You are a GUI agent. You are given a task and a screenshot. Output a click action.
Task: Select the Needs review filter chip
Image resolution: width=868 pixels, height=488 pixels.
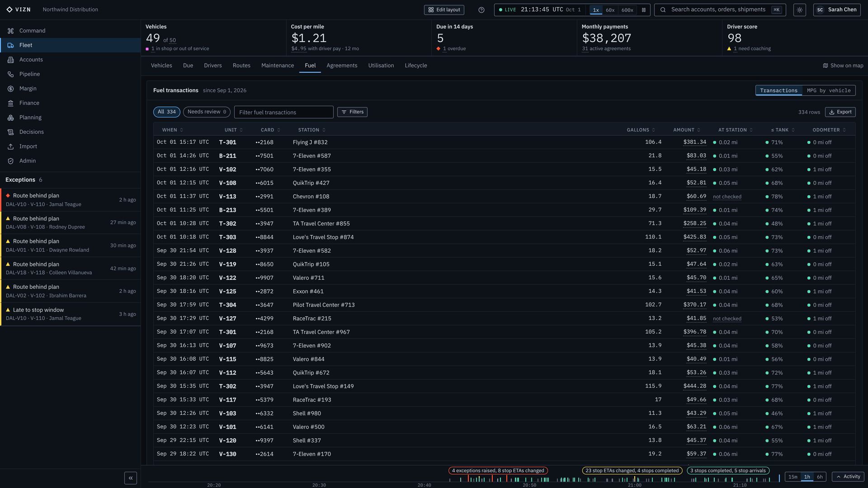[207, 112]
